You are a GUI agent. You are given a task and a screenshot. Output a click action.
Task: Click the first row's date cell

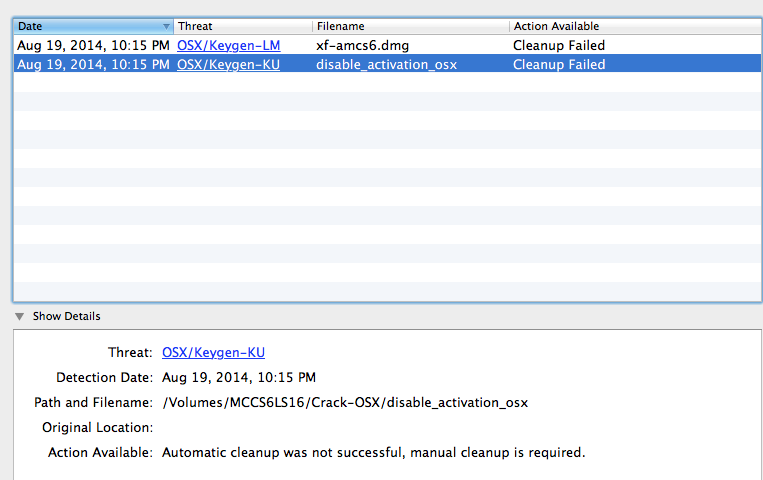click(93, 45)
